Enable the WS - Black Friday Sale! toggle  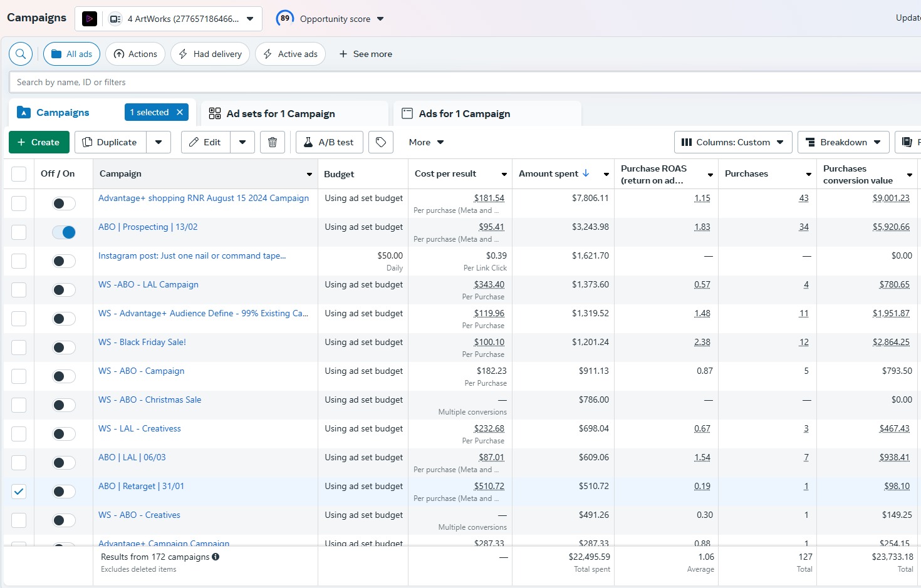pos(64,348)
